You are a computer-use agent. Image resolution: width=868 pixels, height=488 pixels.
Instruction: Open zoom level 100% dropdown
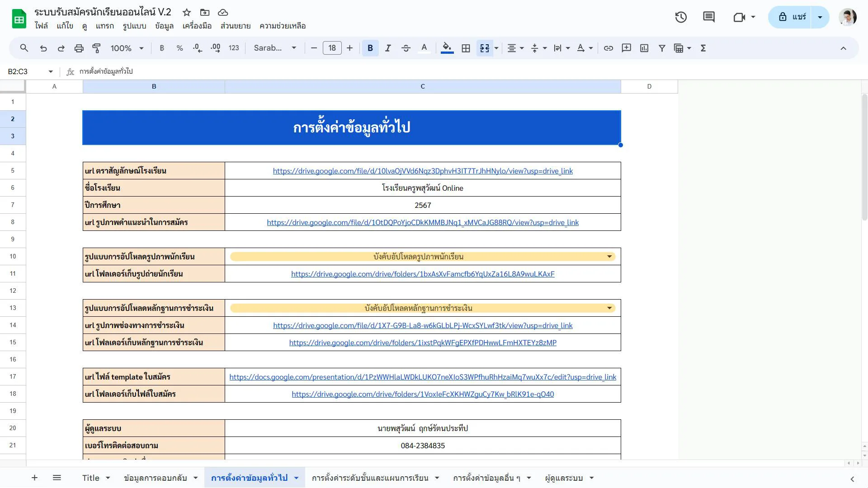pos(127,48)
